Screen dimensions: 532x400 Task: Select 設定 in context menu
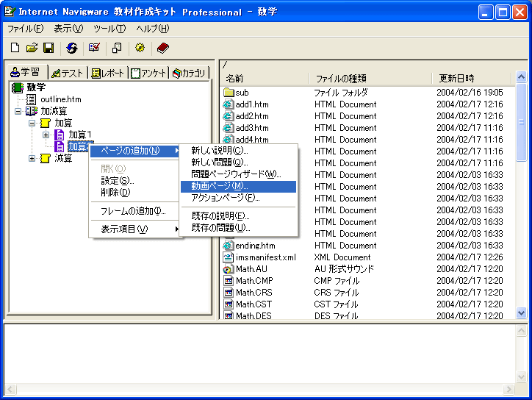(x=135, y=181)
